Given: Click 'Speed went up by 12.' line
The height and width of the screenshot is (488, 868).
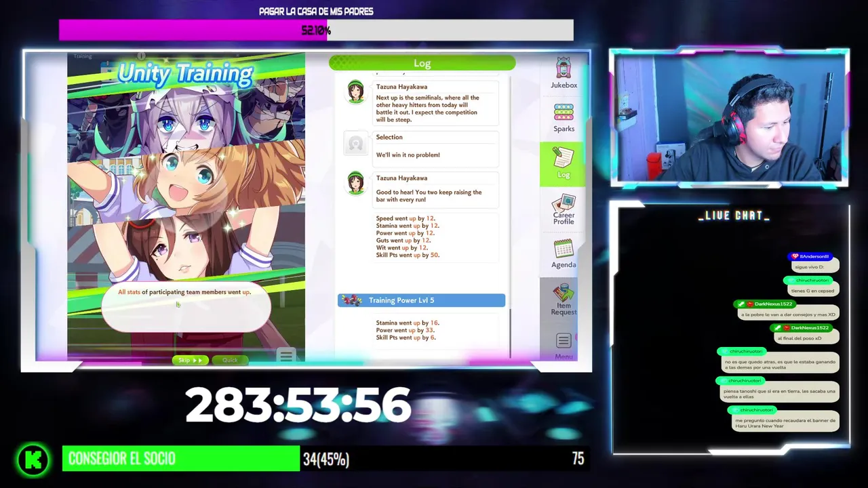Looking at the screenshot, I should (406, 218).
